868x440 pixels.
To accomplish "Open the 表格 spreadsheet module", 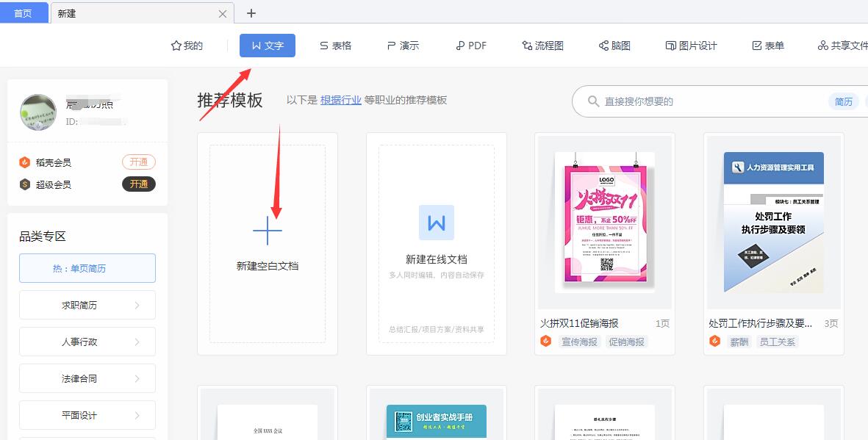I will pos(335,45).
